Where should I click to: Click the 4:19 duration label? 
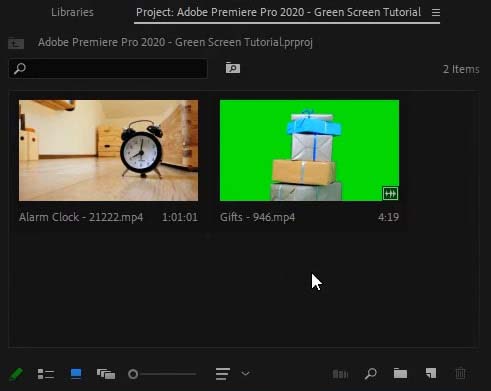(388, 217)
